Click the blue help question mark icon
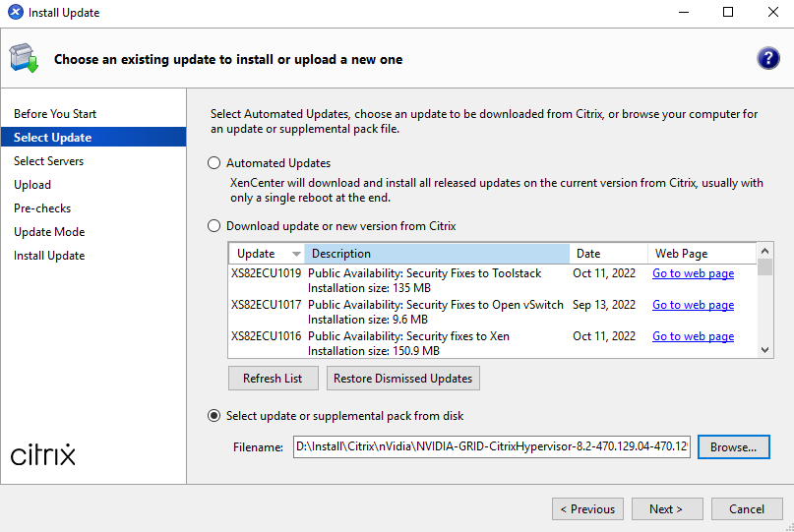 (x=767, y=58)
